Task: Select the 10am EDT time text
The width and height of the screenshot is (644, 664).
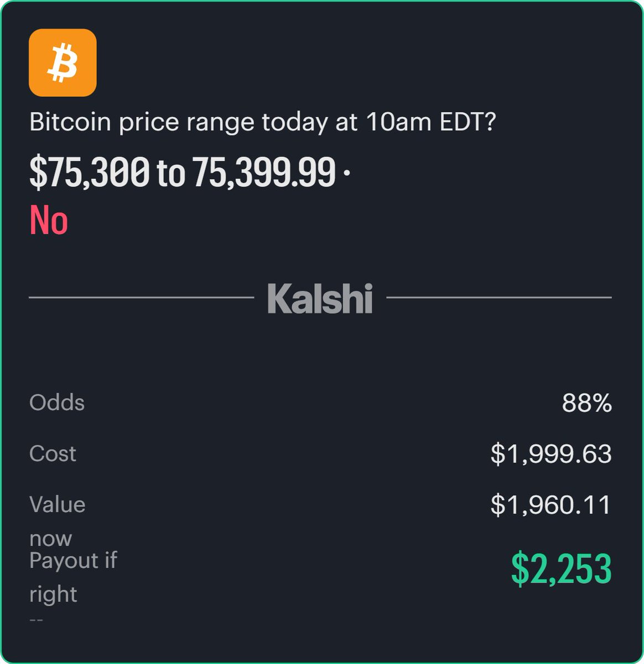Action: click(x=430, y=122)
